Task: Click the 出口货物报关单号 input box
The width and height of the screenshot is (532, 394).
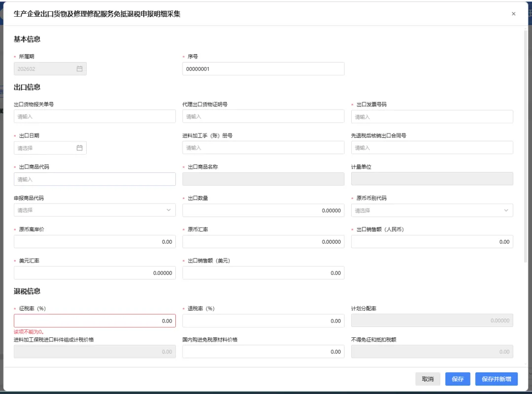Action: click(95, 116)
